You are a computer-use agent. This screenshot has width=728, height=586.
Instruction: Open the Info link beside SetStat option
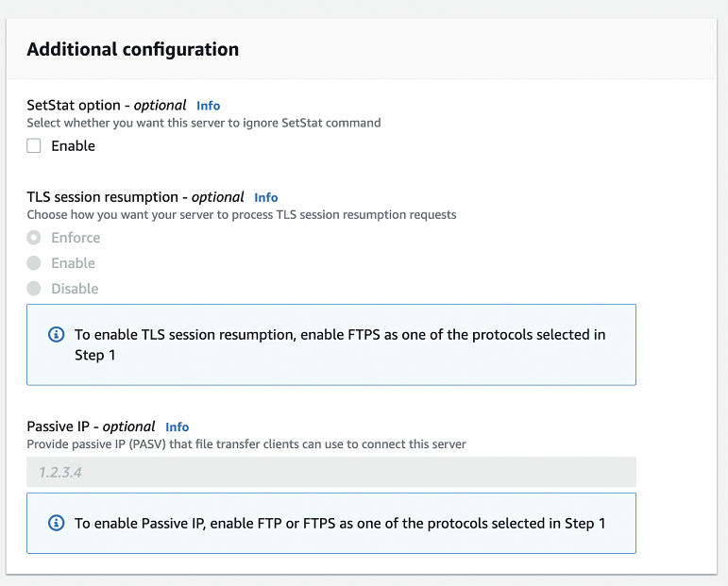tap(208, 106)
